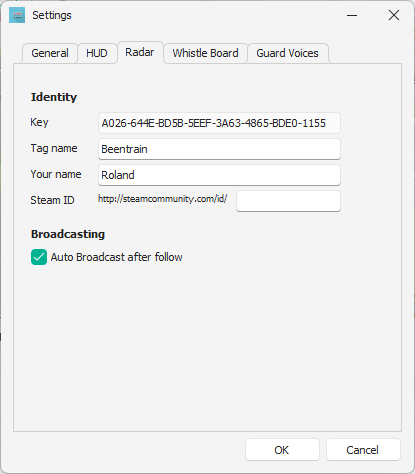This screenshot has height=474, width=415.
Task: Click the Key field with A026 code
Action: click(x=219, y=123)
